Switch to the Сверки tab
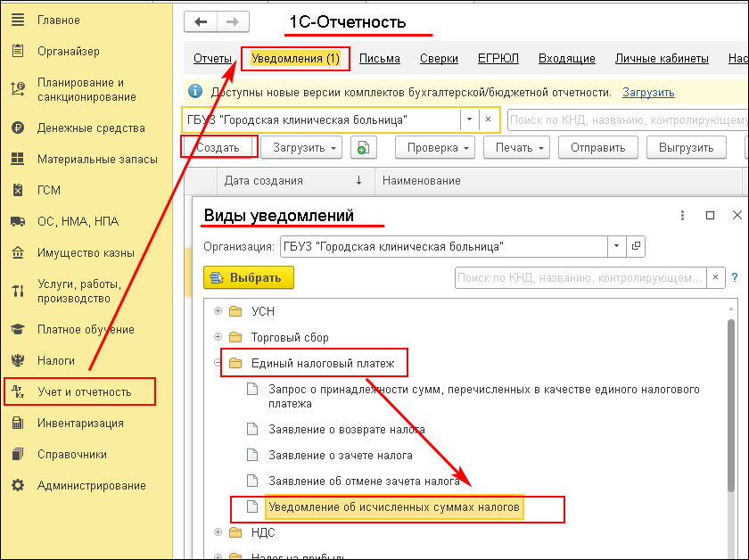This screenshot has width=749, height=560. (439, 58)
